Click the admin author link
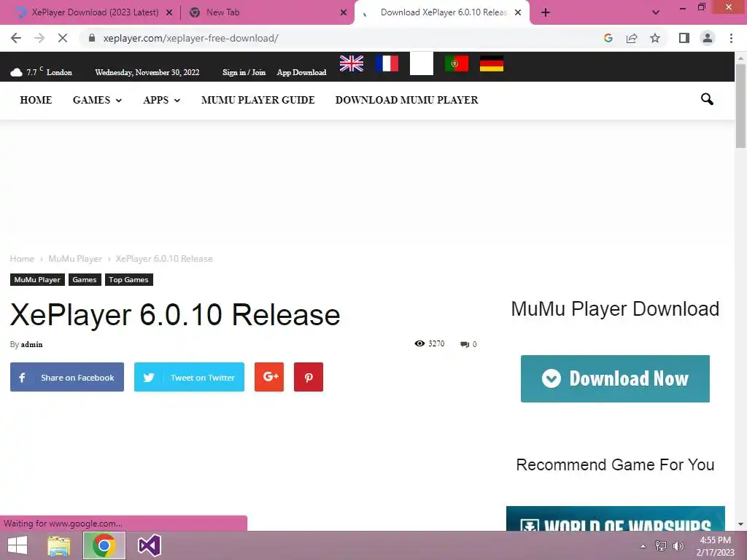Image resolution: width=747 pixels, height=560 pixels. [31, 344]
